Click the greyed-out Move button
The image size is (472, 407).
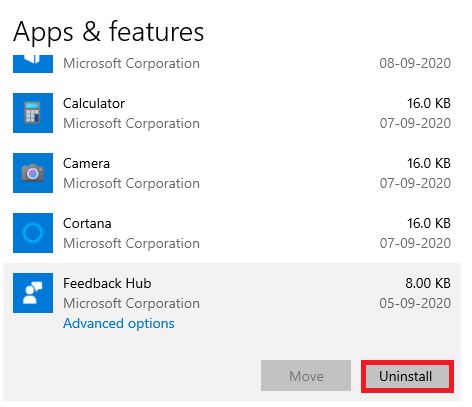click(x=306, y=376)
